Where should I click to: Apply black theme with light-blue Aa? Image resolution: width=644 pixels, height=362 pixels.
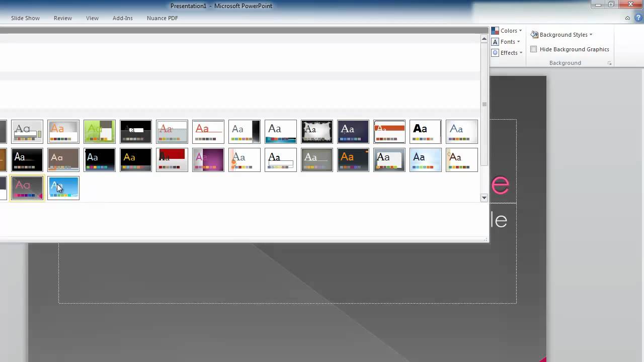[100, 160]
